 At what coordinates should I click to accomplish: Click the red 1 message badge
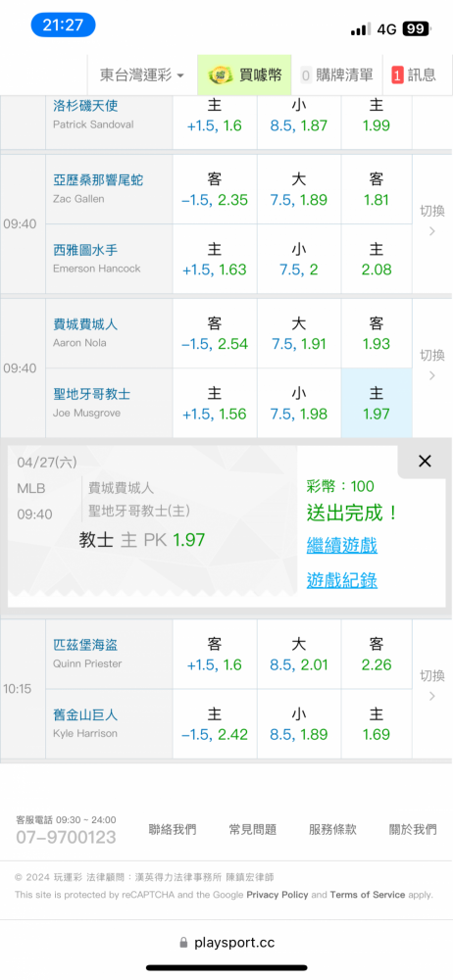coord(397,75)
